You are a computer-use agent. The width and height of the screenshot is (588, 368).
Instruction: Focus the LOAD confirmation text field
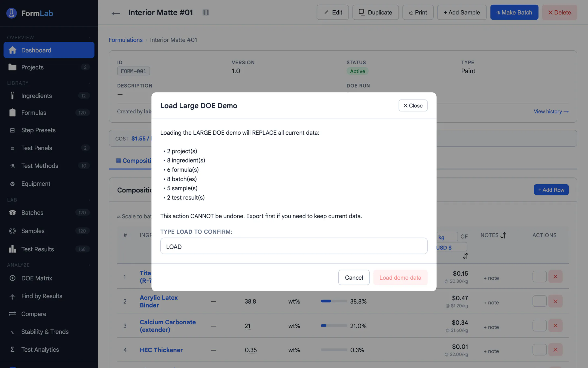[x=294, y=246]
